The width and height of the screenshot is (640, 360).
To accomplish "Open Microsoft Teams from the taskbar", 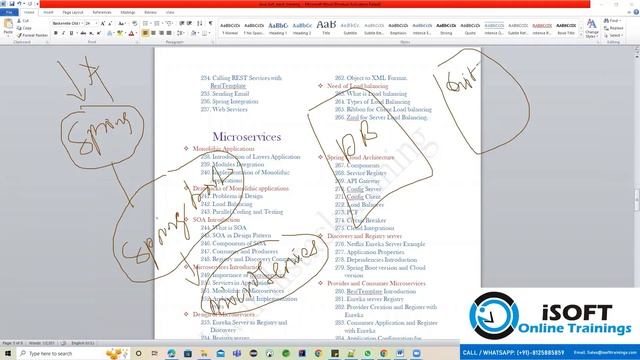I will 237,353.
